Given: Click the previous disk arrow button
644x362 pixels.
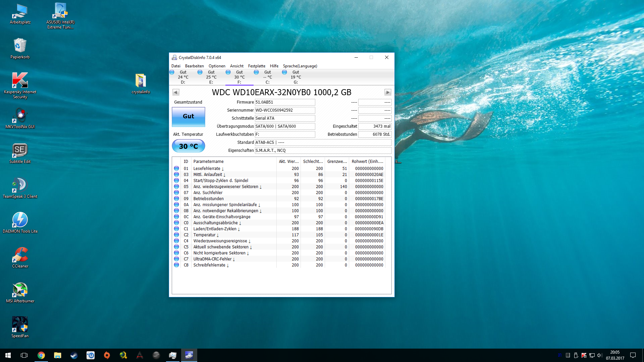Looking at the screenshot, I should tap(176, 92).
